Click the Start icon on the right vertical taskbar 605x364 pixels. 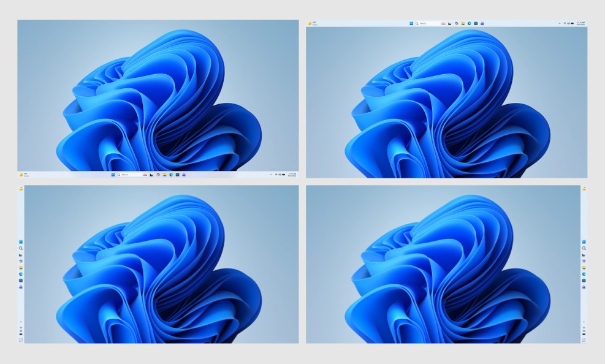tap(584, 241)
